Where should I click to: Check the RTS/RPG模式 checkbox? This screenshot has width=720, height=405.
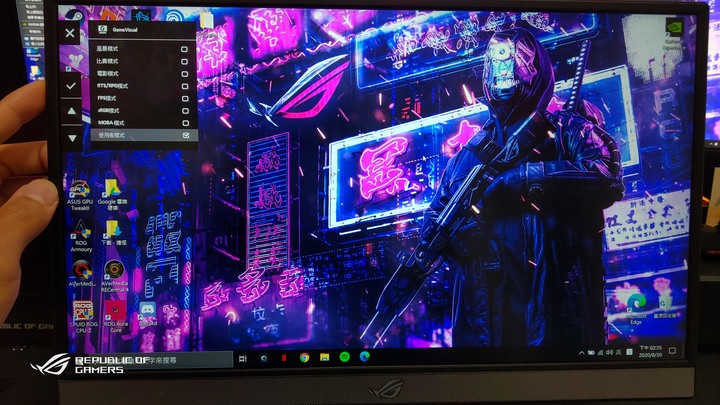coord(185,86)
